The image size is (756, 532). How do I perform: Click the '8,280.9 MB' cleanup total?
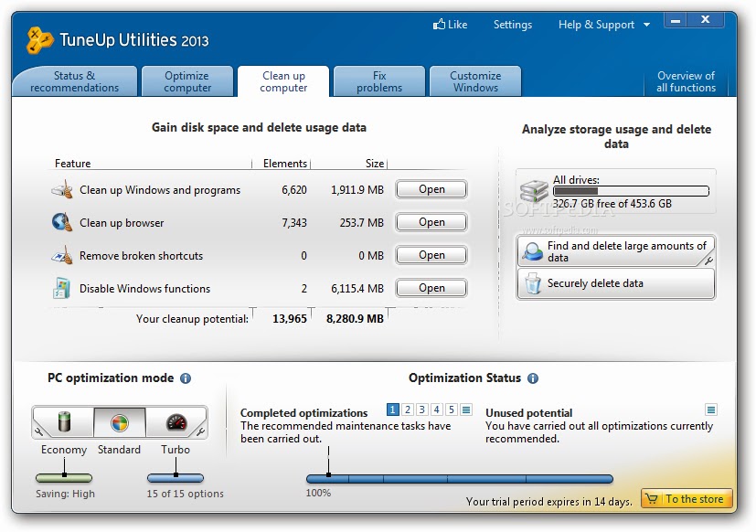point(355,319)
